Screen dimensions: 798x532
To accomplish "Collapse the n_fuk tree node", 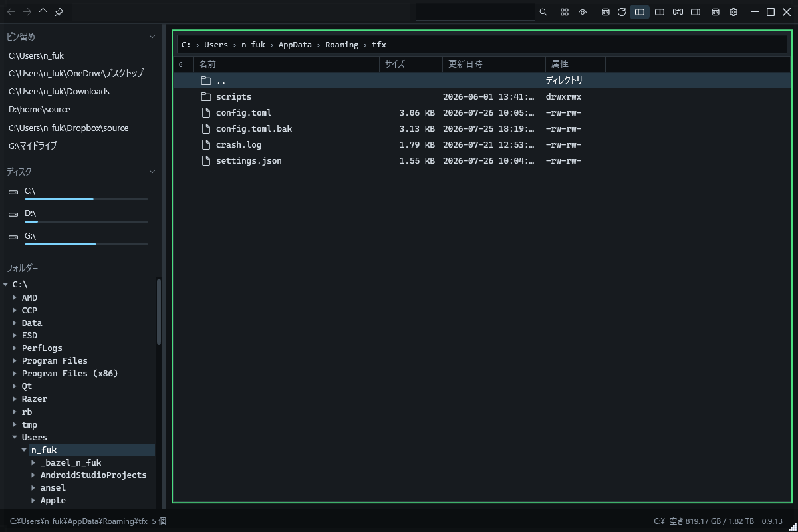I will coord(25,450).
